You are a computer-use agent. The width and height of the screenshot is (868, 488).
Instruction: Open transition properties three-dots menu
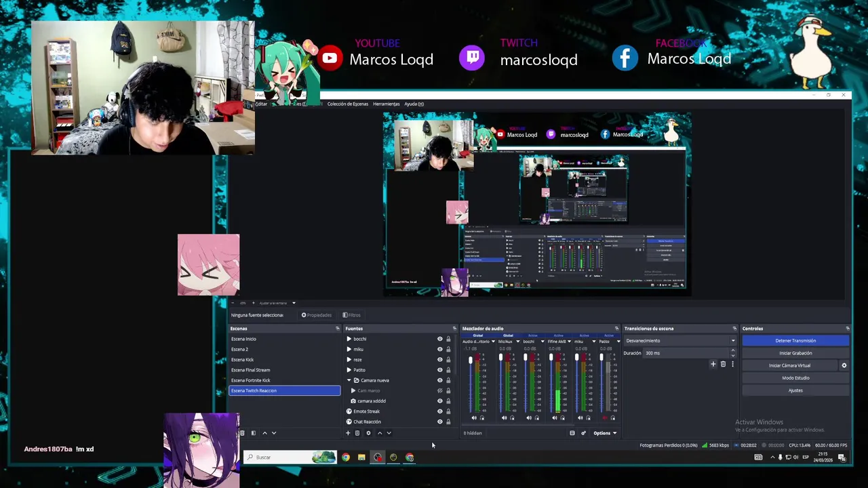coord(732,365)
